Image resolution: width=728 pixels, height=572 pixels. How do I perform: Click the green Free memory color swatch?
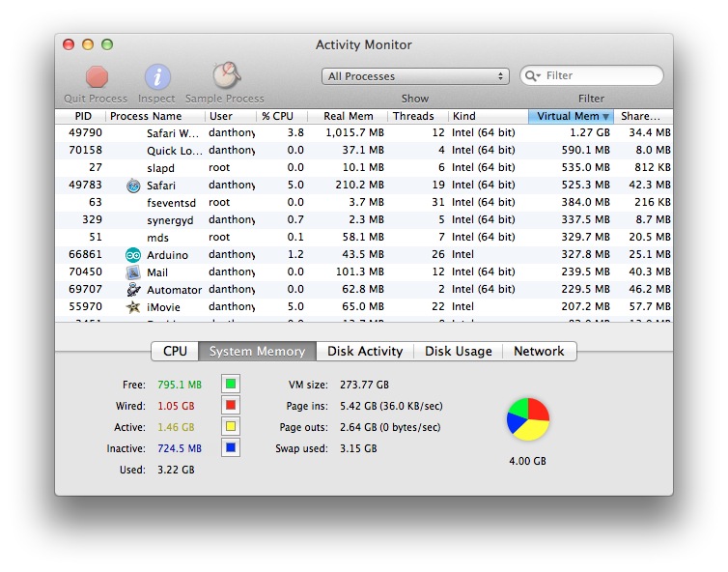tap(231, 384)
